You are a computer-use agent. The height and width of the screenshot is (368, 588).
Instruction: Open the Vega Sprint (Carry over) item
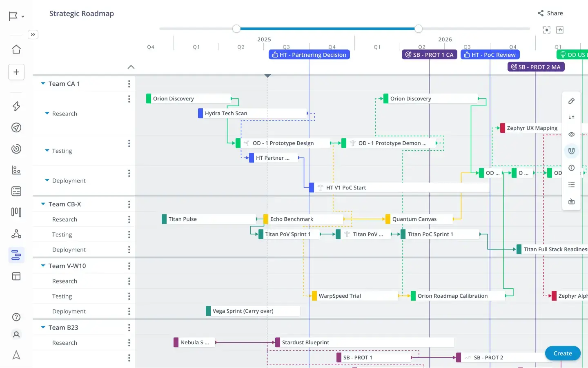253,311
